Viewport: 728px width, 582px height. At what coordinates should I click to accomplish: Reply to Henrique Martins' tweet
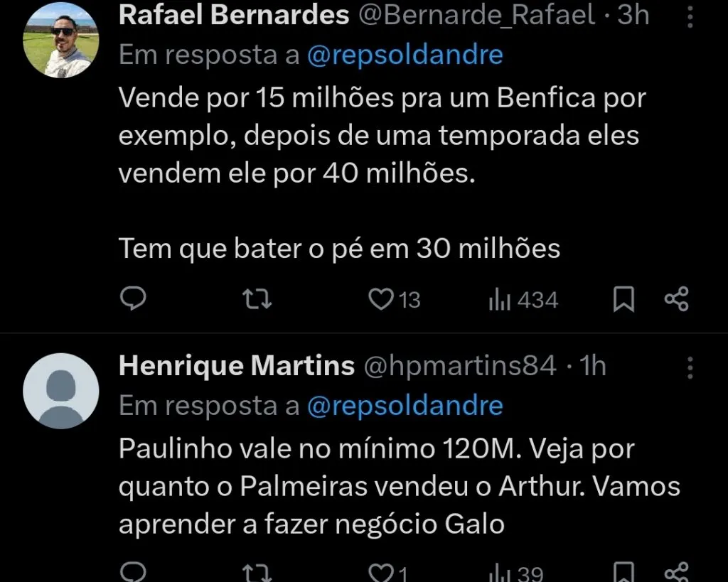[133, 572]
